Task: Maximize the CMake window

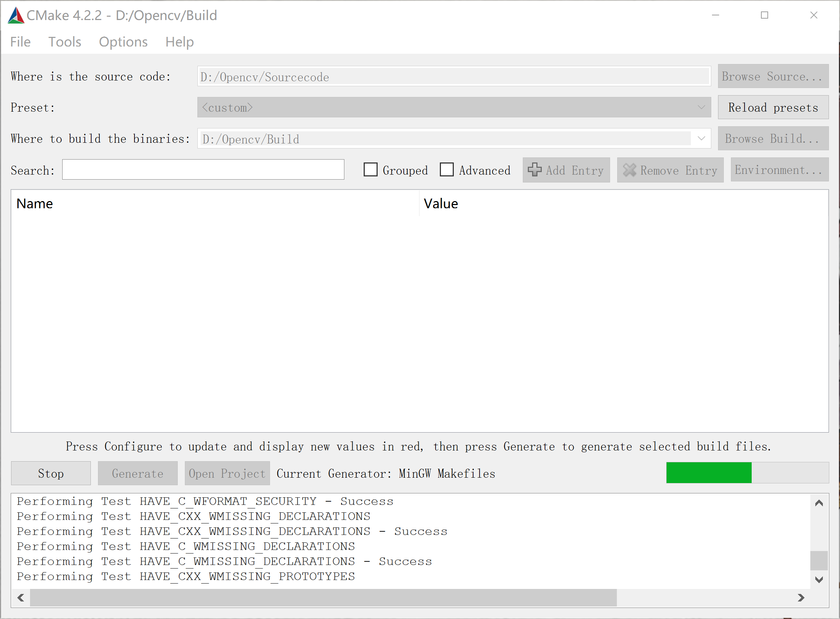Action: coord(764,15)
